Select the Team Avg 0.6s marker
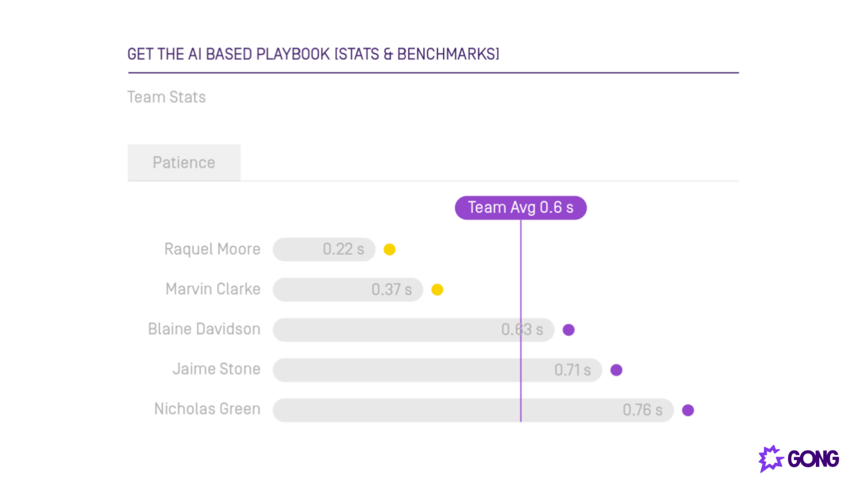This screenshot has height=496, width=868. click(520, 207)
